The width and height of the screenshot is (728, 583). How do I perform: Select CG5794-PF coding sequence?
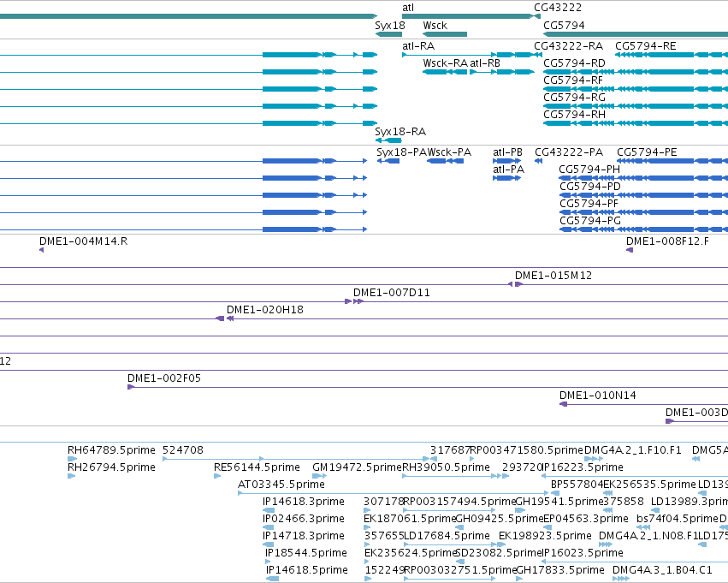[x=643, y=213]
